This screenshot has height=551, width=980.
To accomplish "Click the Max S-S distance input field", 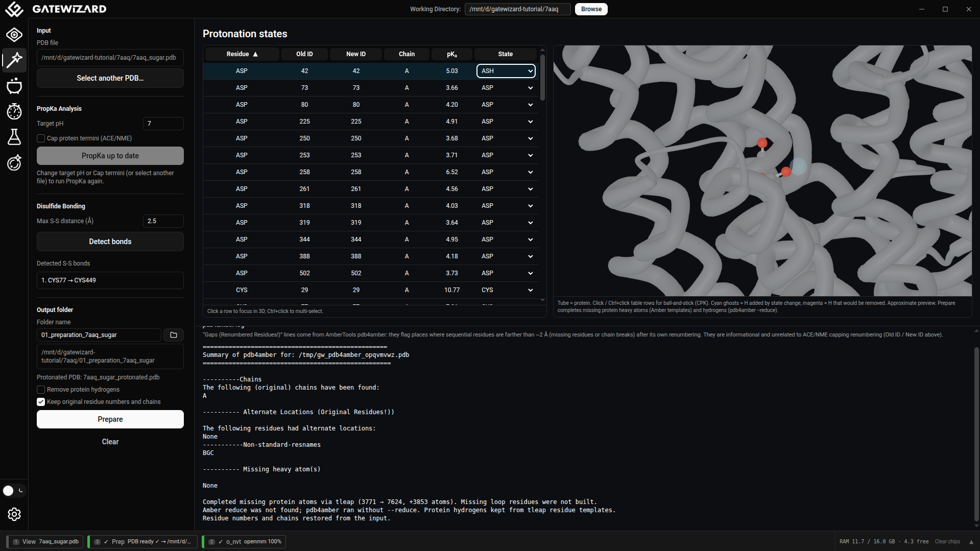I will 163,221.
